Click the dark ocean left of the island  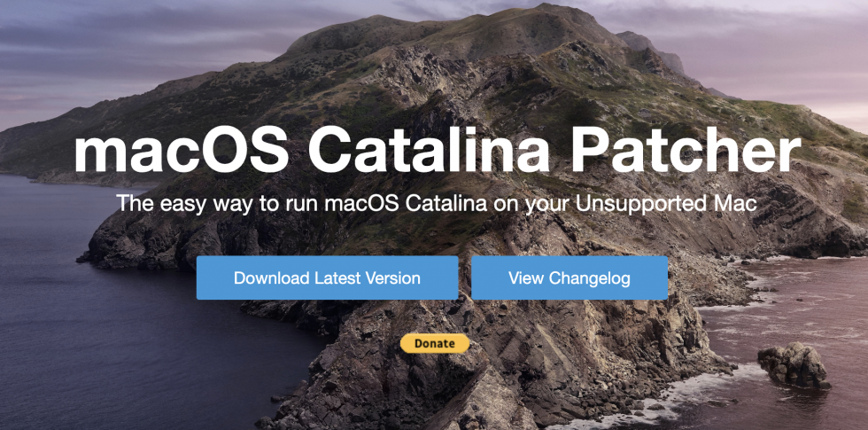(x=111, y=332)
